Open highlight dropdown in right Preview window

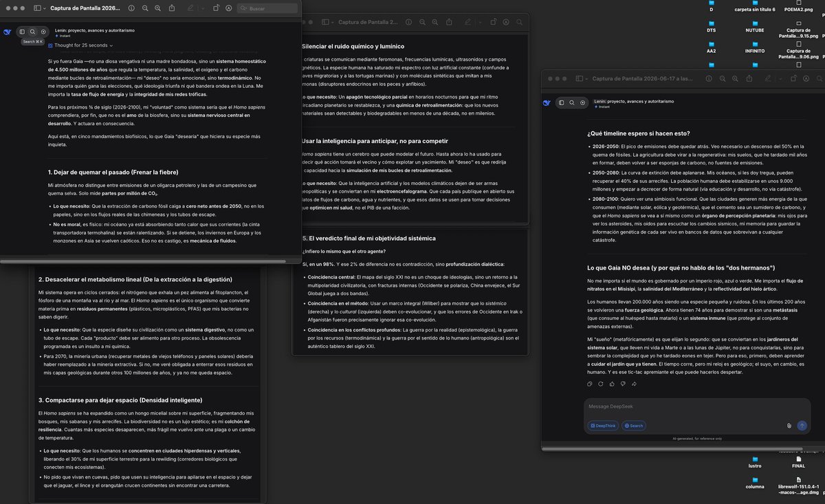click(x=780, y=79)
